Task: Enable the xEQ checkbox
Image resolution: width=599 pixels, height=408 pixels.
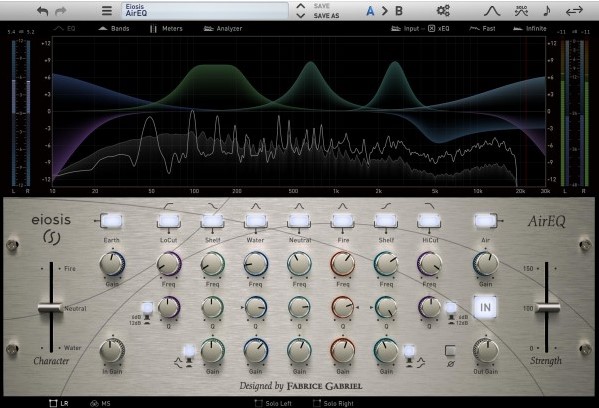Action: tap(432, 28)
